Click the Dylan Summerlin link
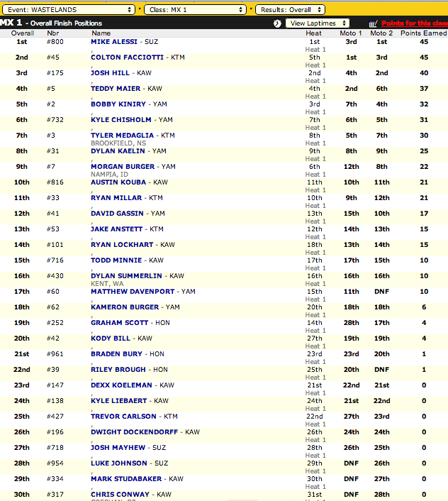 (126, 276)
